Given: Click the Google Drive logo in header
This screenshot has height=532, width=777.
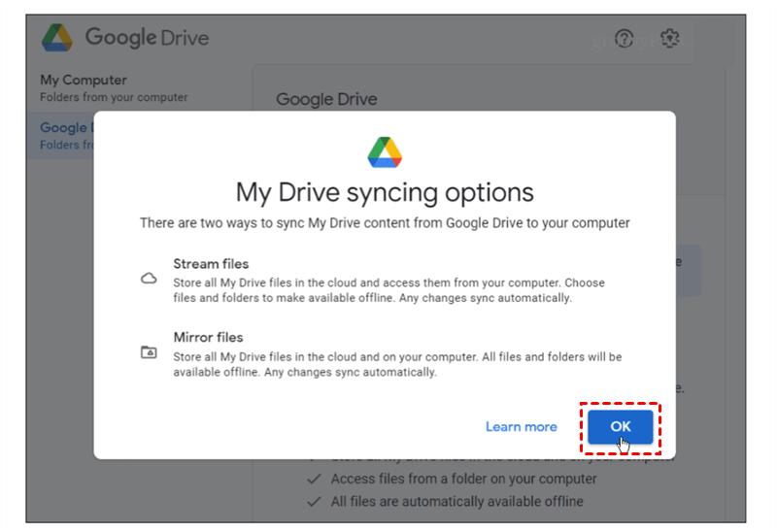Looking at the screenshot, I should tap(57, 38).
